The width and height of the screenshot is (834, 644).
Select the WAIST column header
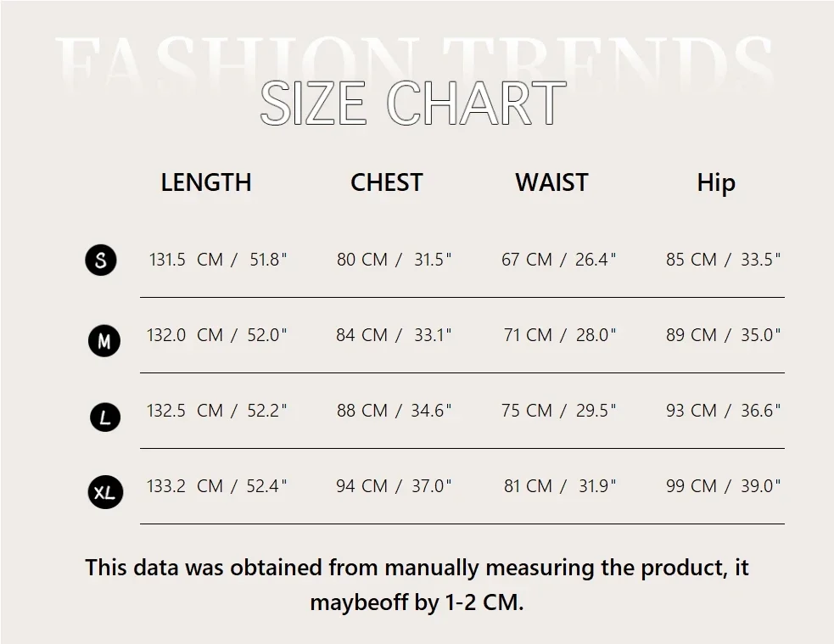[x=551, y=182]
